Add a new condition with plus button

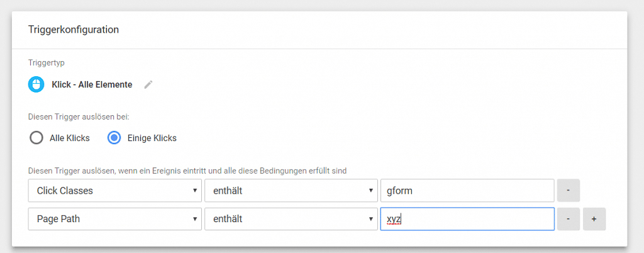click(594, 219)
